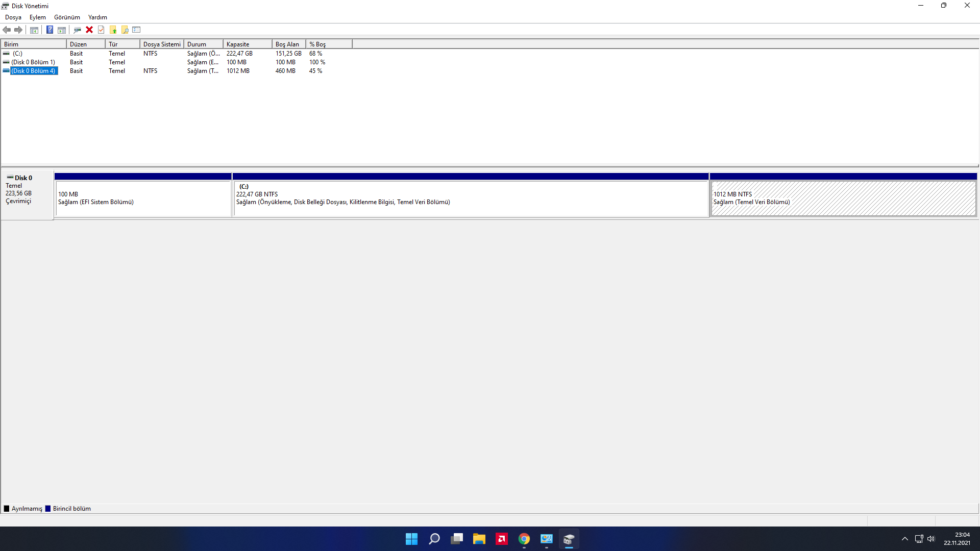
Task: Click the blue Help question mark icon
Action: pyautogui.click(x=50, y=30)
